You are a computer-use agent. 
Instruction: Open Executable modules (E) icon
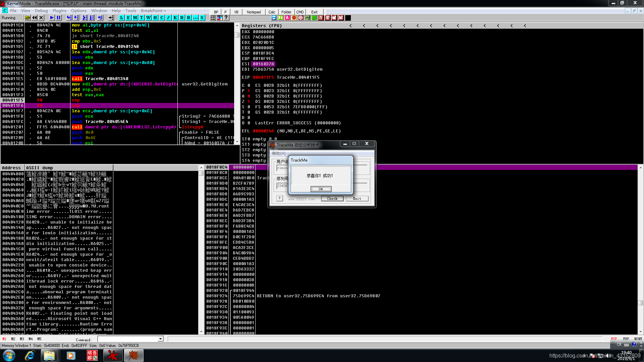128,18
